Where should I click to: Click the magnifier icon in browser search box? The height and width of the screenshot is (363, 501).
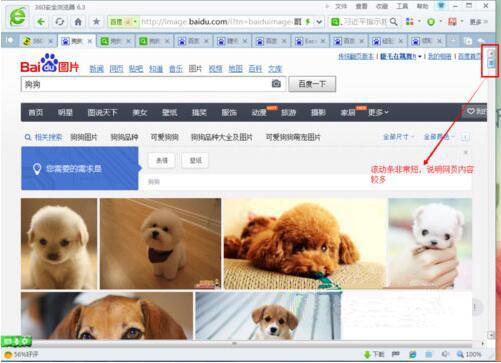pyautogui.click(x=393, y=22)
